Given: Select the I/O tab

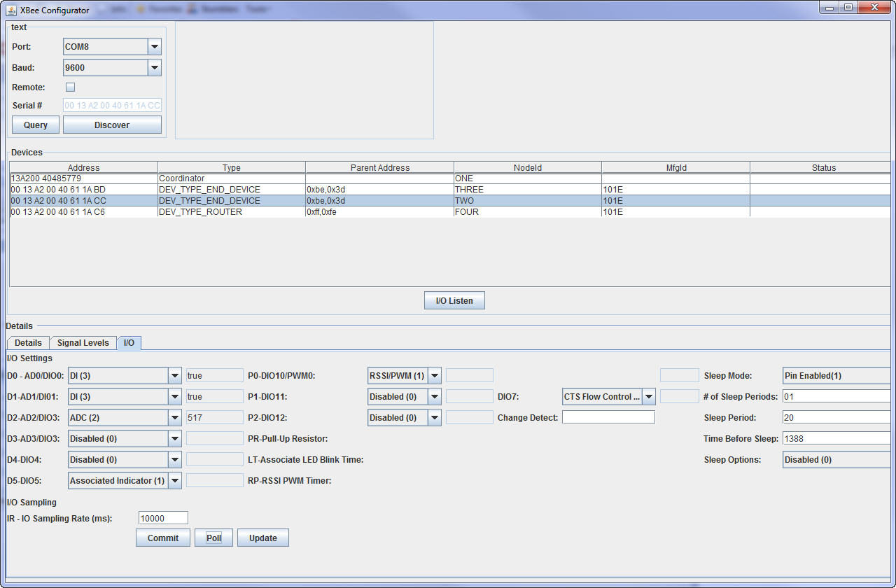Looking at the screenshot, I should 129,343.
